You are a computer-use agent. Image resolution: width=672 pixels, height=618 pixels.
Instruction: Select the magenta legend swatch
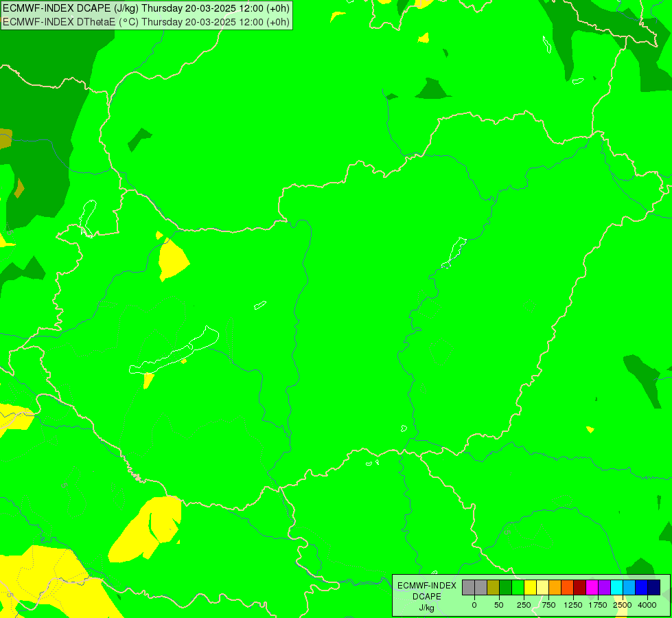tap(592, 588)
